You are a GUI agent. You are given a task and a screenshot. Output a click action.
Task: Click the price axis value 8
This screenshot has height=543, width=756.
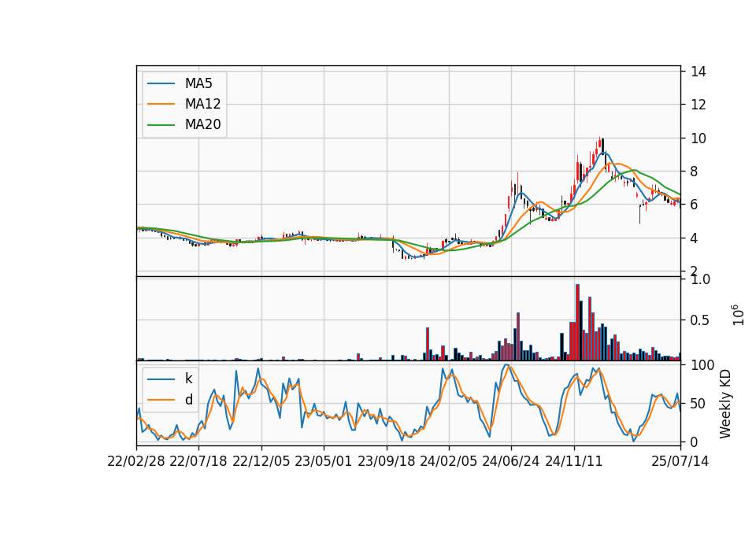[x=695, y=172]
